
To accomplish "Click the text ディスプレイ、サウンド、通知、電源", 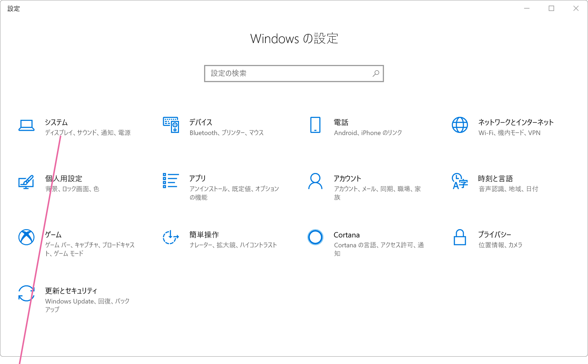I will pos(88,133).
